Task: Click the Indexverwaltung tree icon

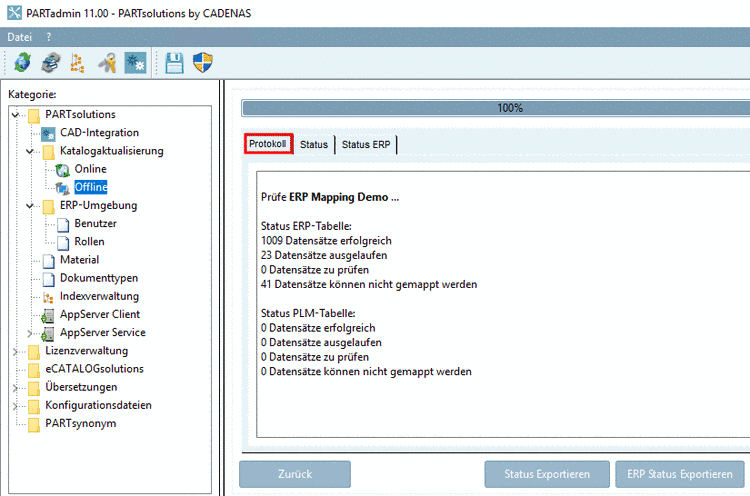Action: coord(48,298)
